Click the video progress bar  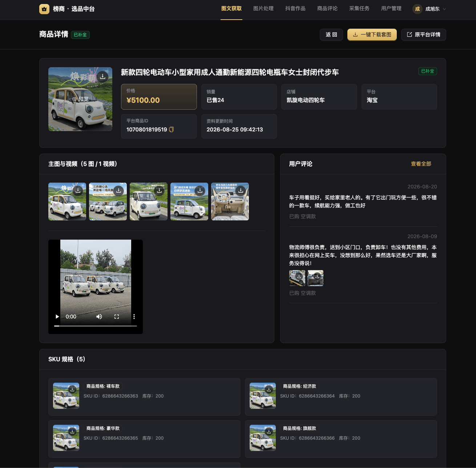pyautogui.click(x=96, y=326)
